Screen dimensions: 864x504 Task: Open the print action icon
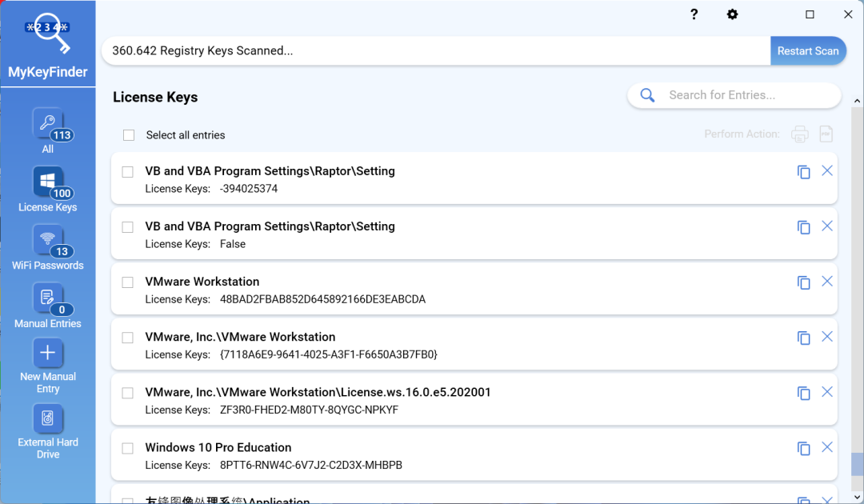pos(799,134)
